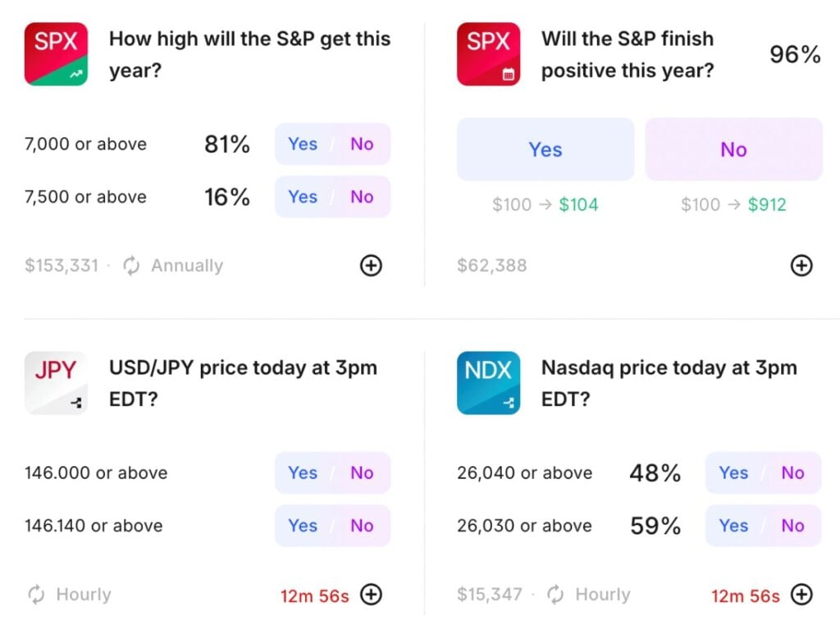Click the red 12m 56s countdown under USD/JPY

pyautogui.click(x=314, y=594)
